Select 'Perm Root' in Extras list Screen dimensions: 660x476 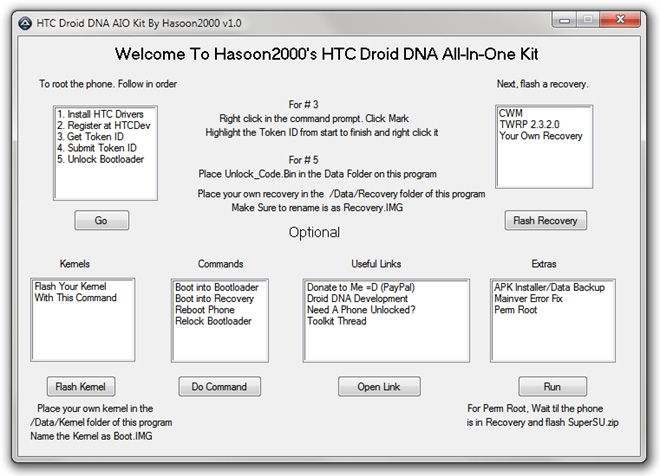516,310
